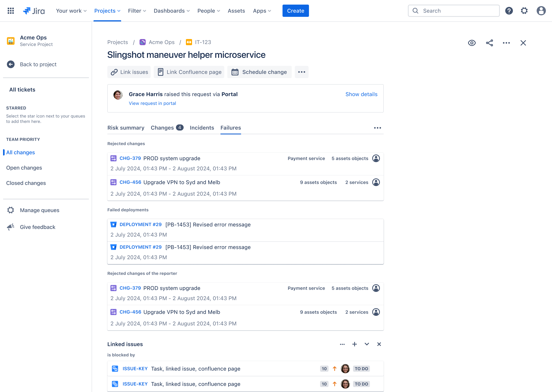Open your profile avatar menu
Screen dimensions: 552x392
point(541,11)
